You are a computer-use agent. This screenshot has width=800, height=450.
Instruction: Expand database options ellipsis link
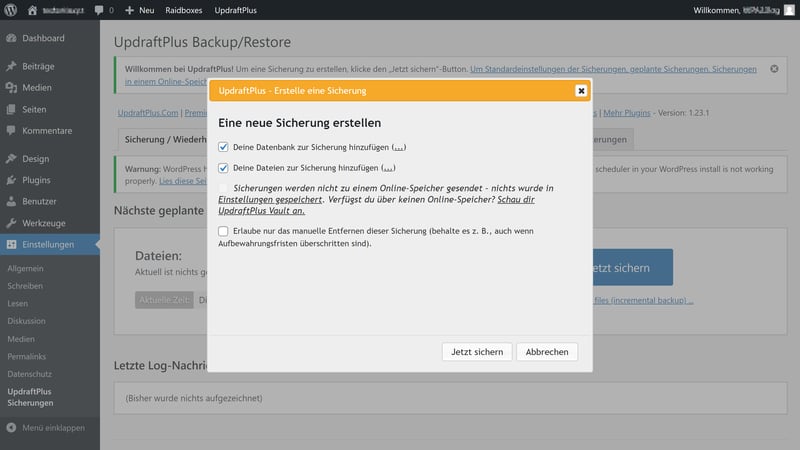click(398, 147)
